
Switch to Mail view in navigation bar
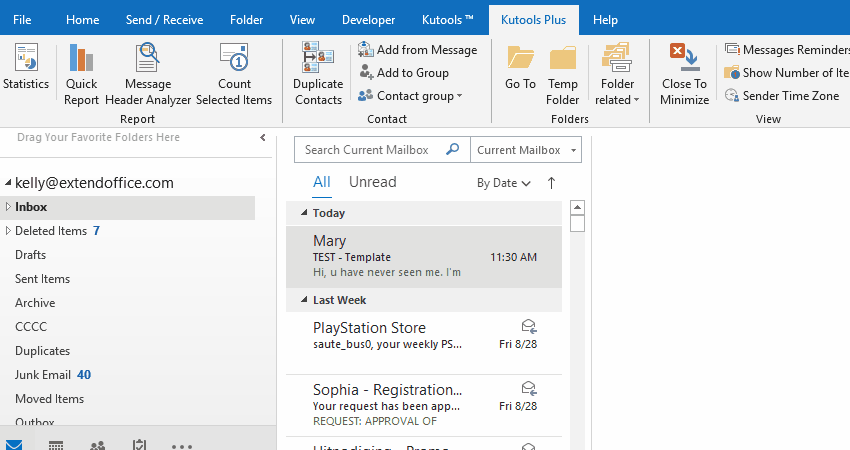pos(13,445)
